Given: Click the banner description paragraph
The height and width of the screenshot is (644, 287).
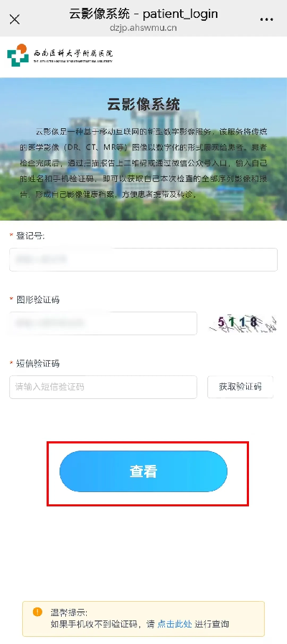Looking at the screenshot, I should click(143, 163).
